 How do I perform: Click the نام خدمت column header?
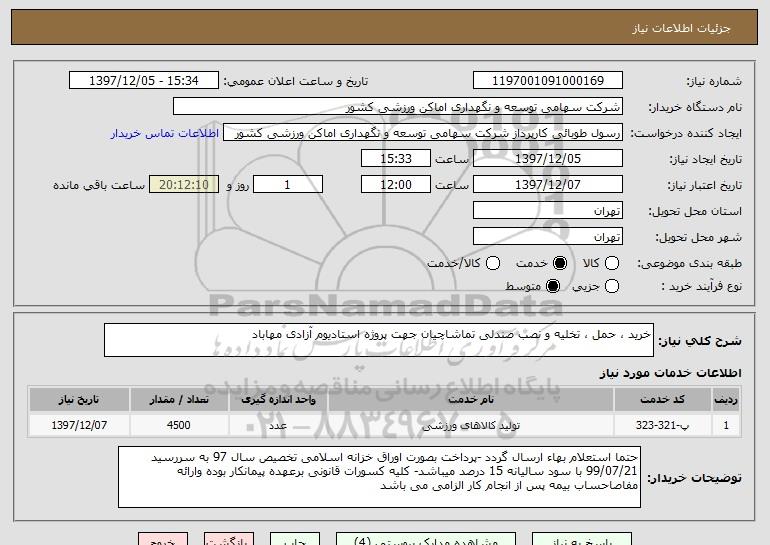(471, 400)
